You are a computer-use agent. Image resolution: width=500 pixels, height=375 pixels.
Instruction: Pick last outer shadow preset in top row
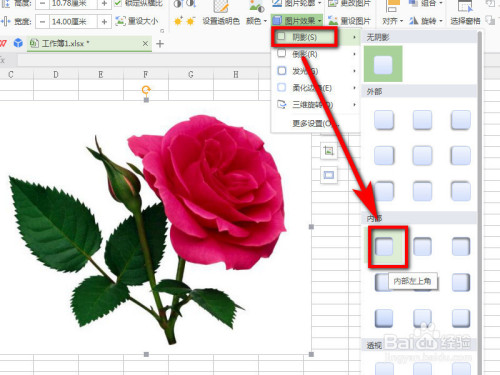(x=461, y=120)
